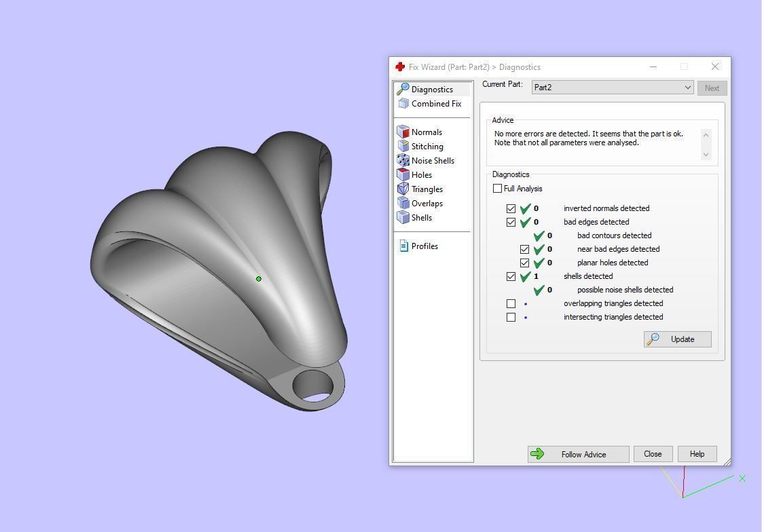Image resolution: width=762 pixels, height=532 pixels.
Task: Minimize the Fix Wizard window
Action: tap(653, 66)
